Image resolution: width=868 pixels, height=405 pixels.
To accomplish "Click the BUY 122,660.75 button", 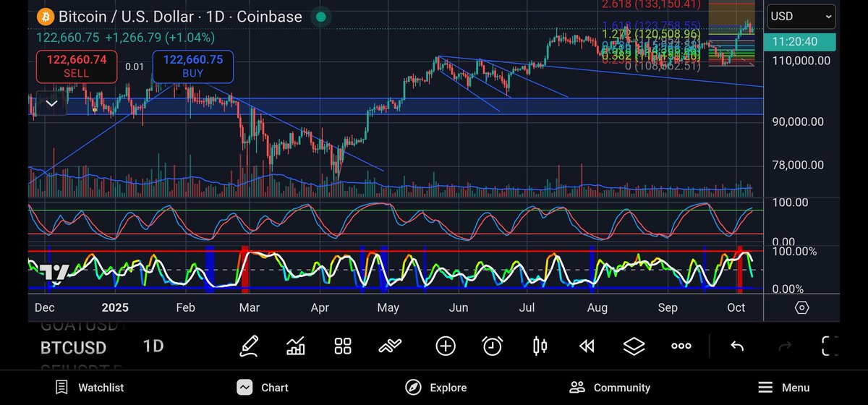I will (193, 66).
